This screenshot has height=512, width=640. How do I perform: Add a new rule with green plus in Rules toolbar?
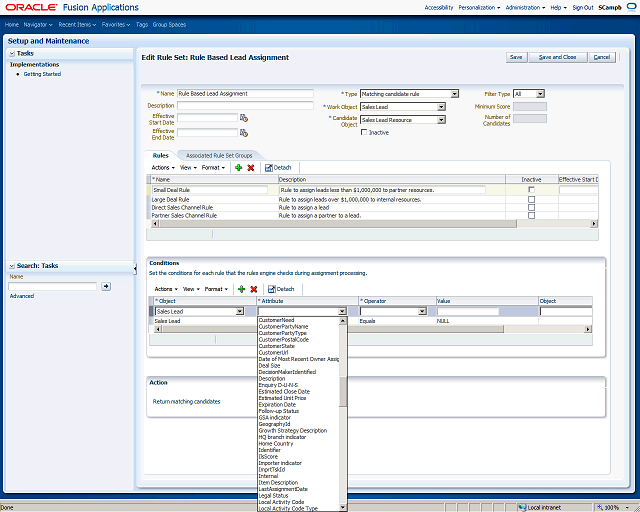coord(239,167)
